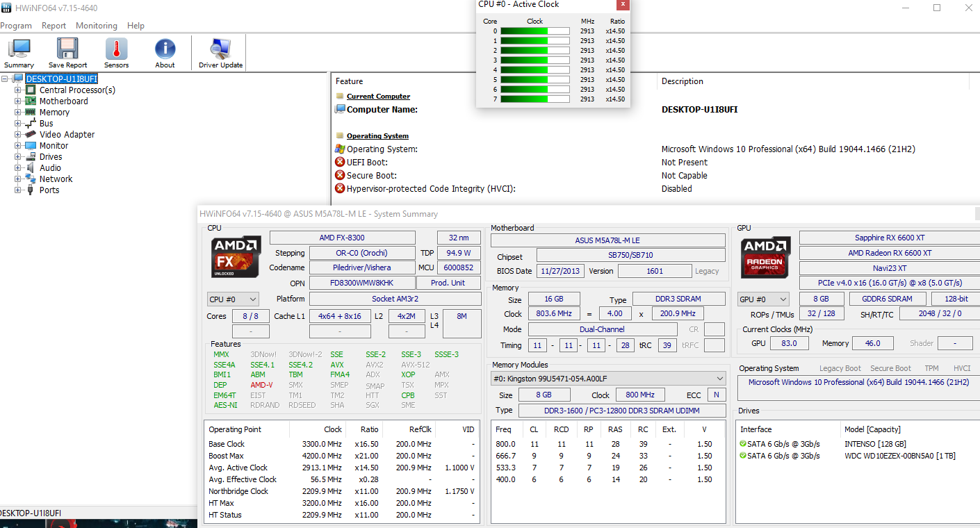The width and height of the screenshot is (980, 528).
Task: Select the Ports plug tree icon
Action: [x=31, y=190]
